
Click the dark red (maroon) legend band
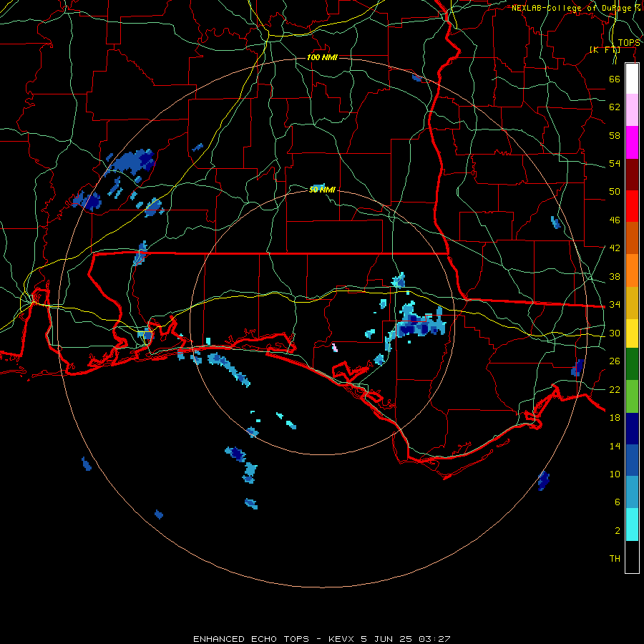click(x=632, y=174)
